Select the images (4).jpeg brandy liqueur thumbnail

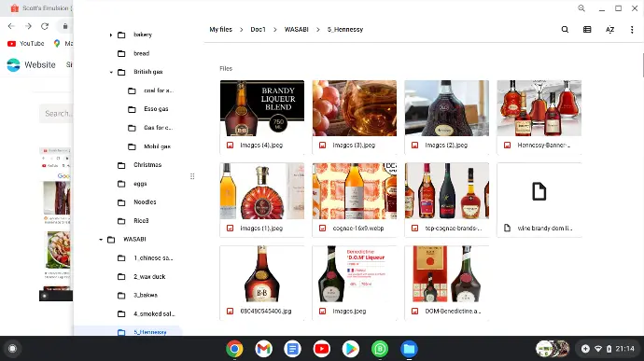tap(262, 108)
